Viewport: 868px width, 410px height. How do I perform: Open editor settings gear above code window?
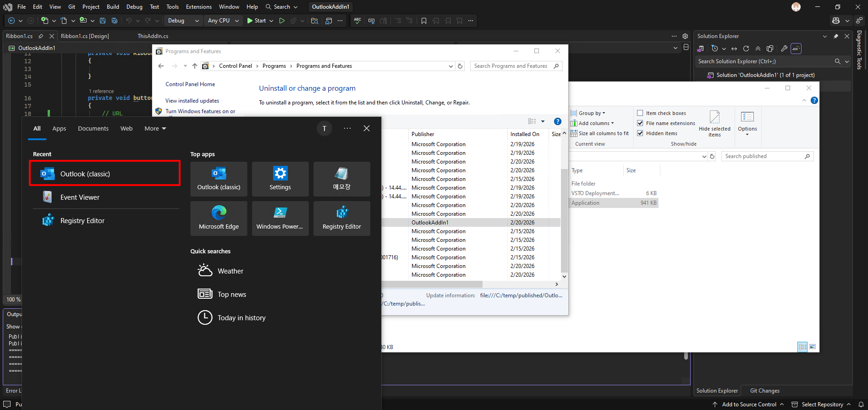coord(685,36)
